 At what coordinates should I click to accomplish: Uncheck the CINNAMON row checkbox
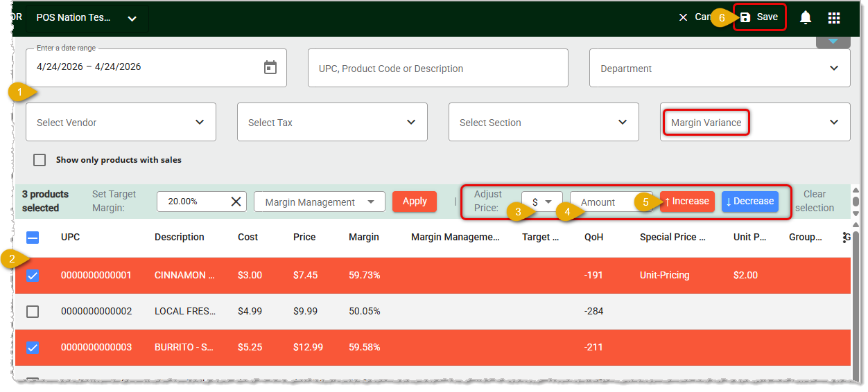(x=33, y=276)
